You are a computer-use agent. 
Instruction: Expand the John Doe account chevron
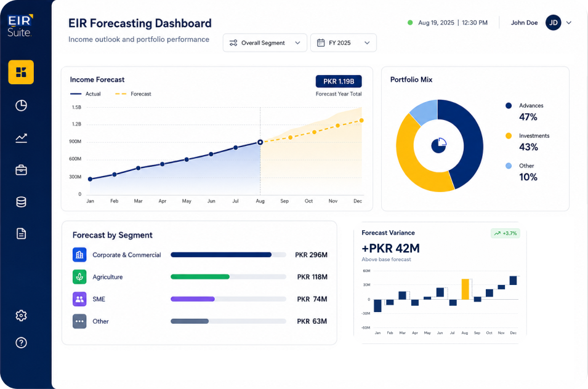[569, 23]
